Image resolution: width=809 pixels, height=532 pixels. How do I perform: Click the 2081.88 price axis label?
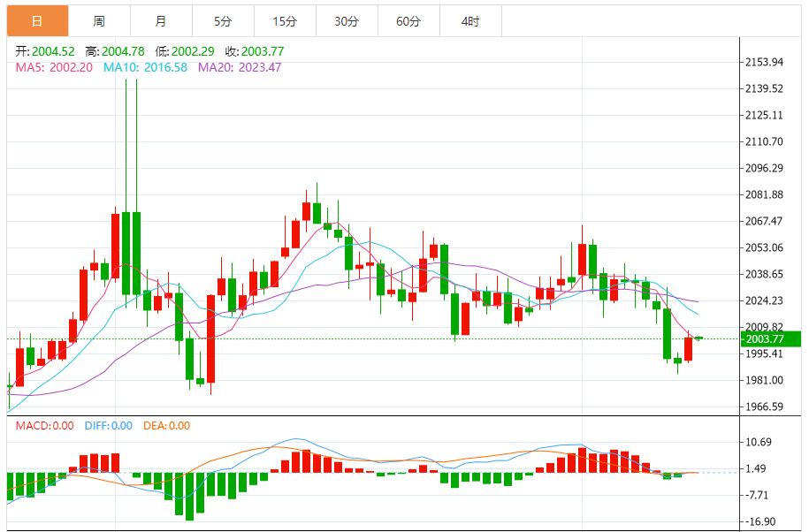[x=764, y=194]
